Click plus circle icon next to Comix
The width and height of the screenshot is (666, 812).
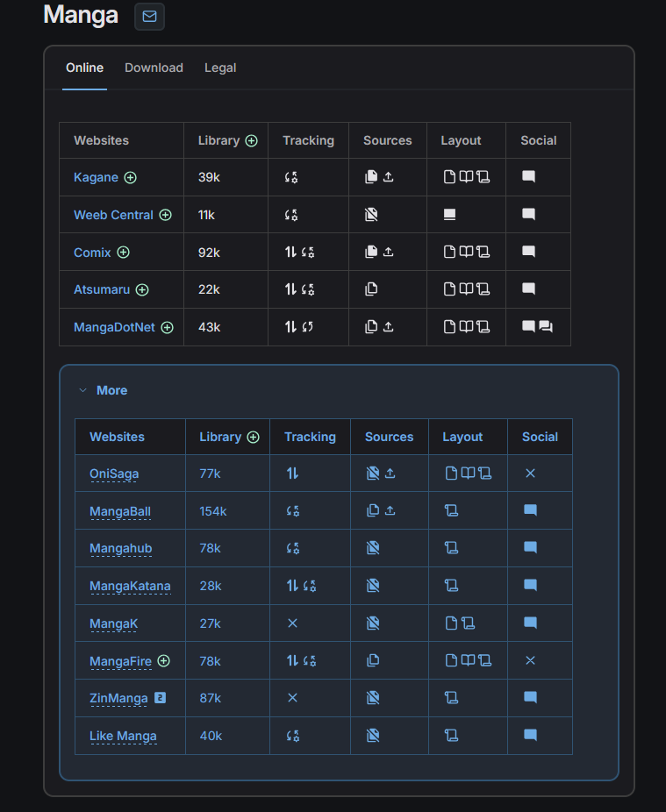pyautogui.click(x=123, y=253)
